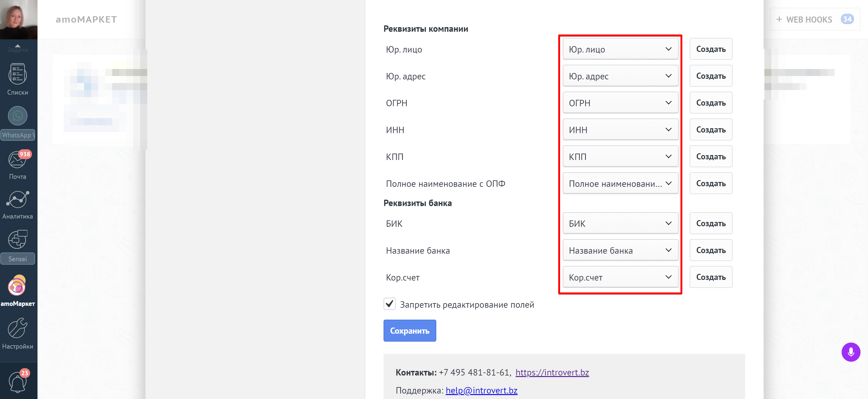Open Настройки wrench icon
Image resolution: width=868 pixels, height=399 pixels.
pyautogui.click(x=17, y=328)
